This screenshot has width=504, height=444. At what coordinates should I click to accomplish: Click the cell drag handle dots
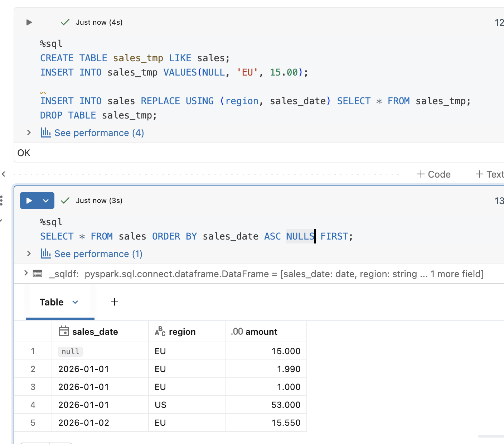click(1, 201)
